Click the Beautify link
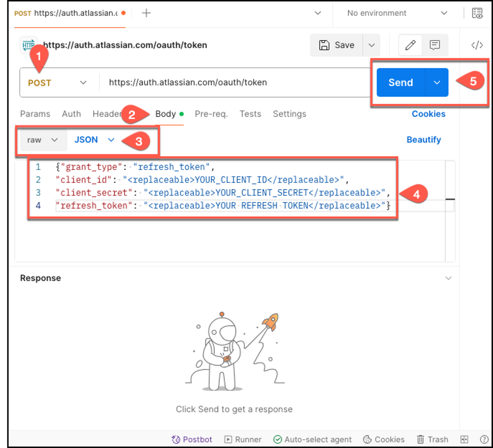The height and width of the screenshot is (448, 493). click(x=424, y=140)
